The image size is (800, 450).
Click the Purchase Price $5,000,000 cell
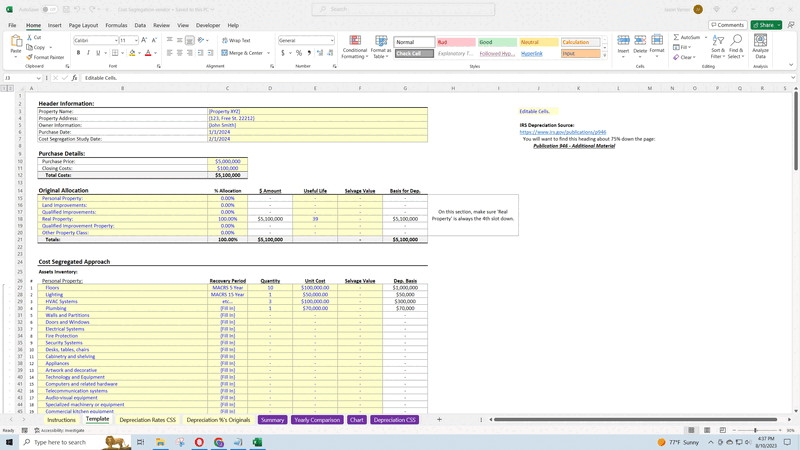pyautogui.click(x=227, y=161)
